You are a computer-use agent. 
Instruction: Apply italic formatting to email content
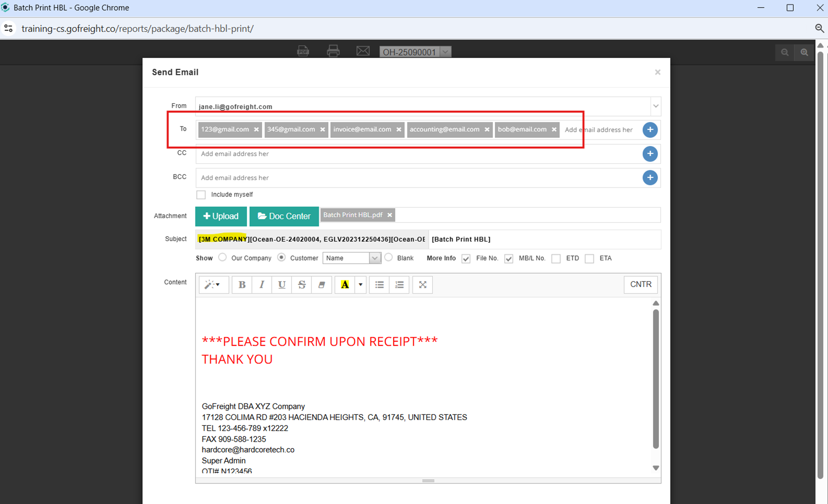(262, 285)
